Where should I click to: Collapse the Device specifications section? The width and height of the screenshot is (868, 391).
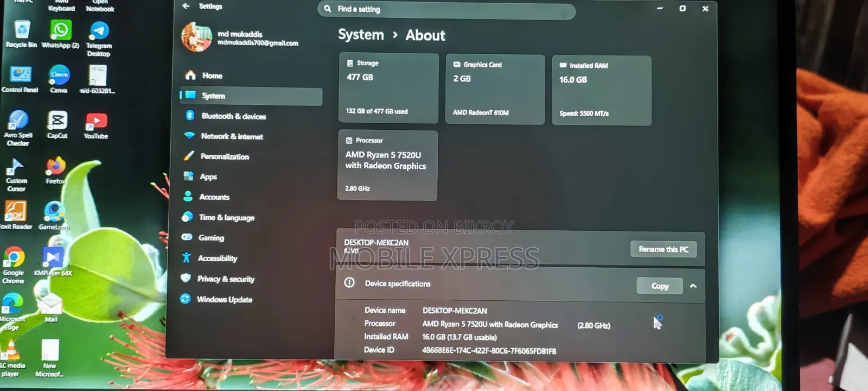(693, 286)
